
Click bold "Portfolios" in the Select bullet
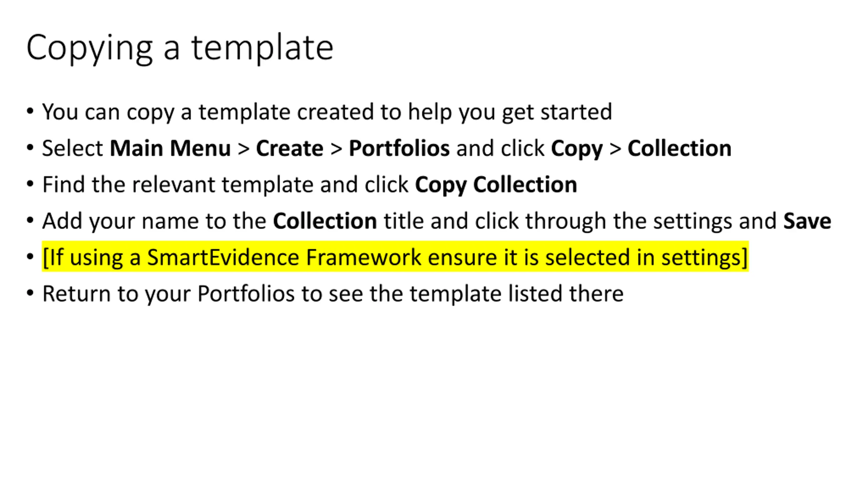coord(399,148)
